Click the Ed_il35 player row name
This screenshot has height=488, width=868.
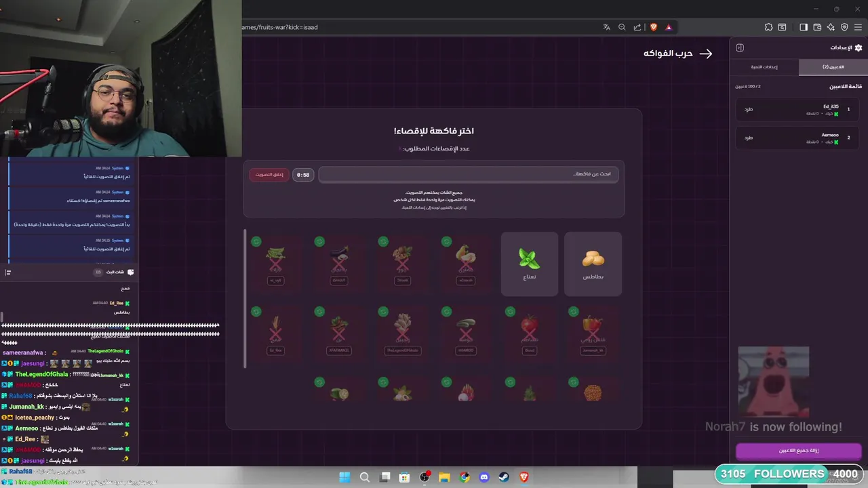pyautogui.click(x=831, y=106)
